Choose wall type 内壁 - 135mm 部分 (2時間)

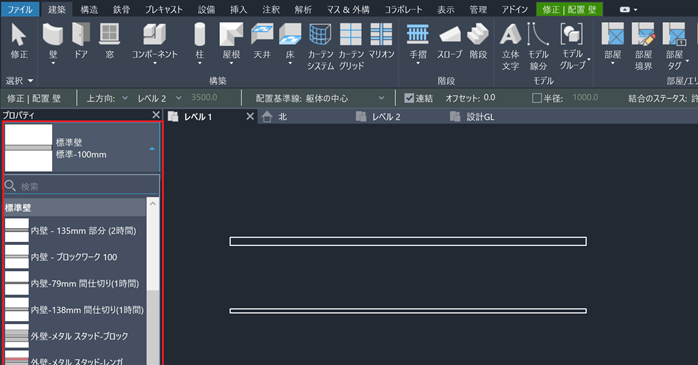74,230
